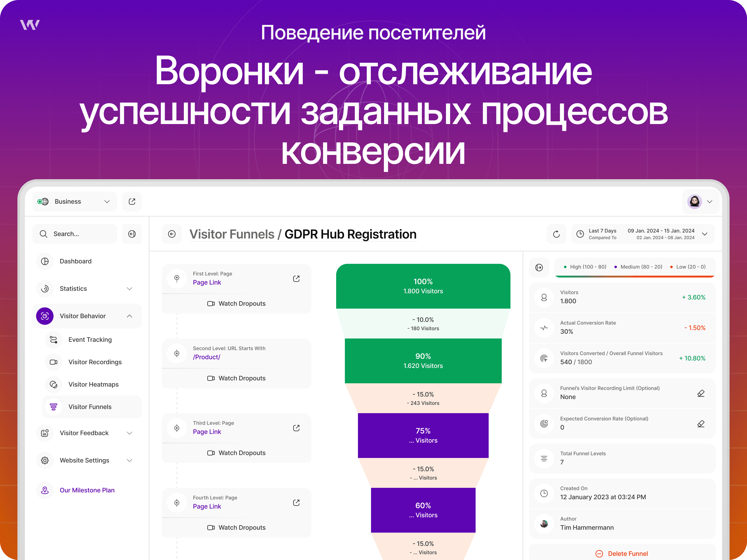Click the Dashboard pie chart icon
This screenshot has height=560, width=747.
point(45,261)
